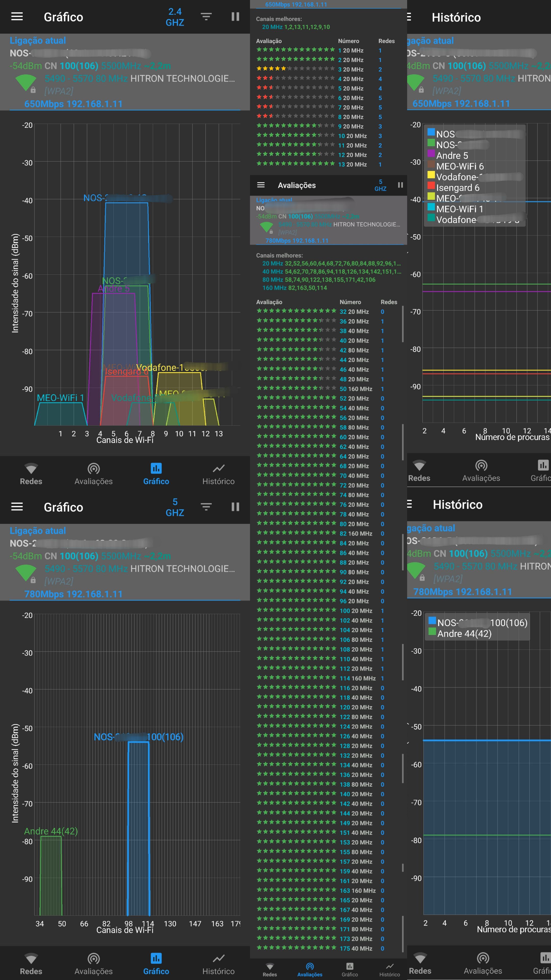Open filter icon on 2.4 GHz Gráfico screen
The image size is (551, 980).
click(206, 17)
